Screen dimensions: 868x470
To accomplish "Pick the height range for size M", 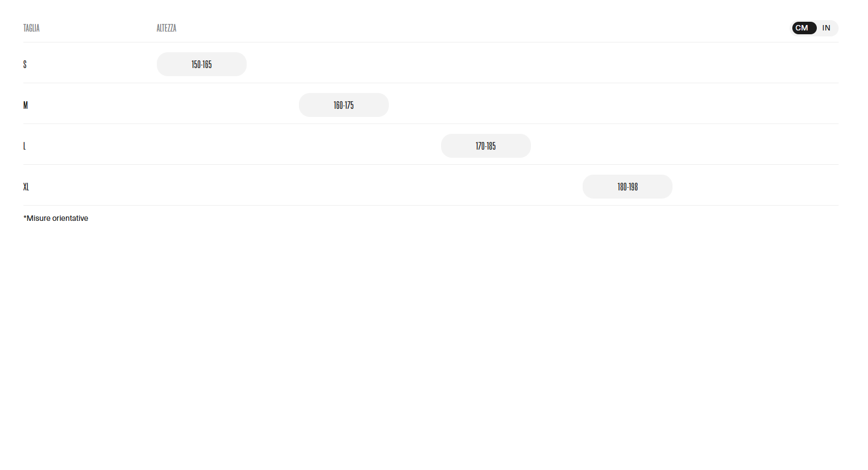I will [344, 106].
